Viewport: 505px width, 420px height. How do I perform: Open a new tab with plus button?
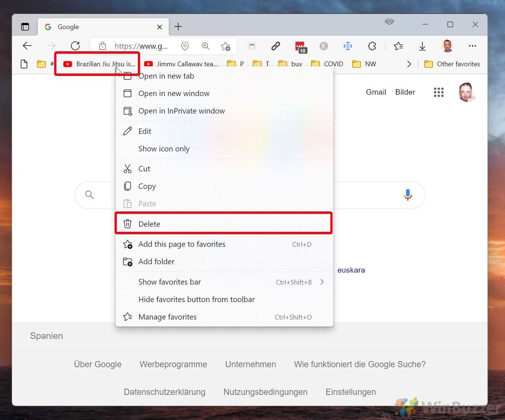coord(178,27)
